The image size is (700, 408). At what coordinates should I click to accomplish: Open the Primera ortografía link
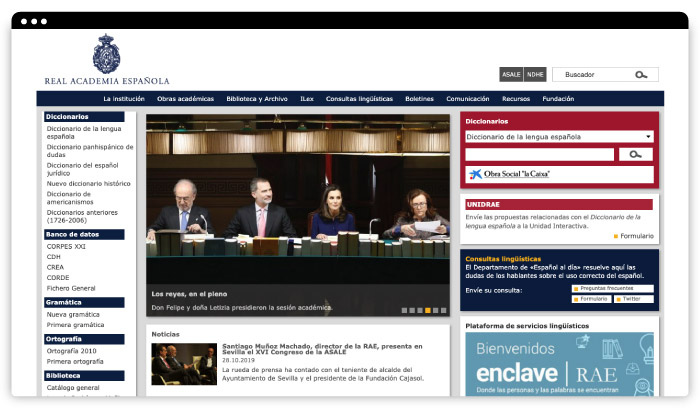click(75, 362)
